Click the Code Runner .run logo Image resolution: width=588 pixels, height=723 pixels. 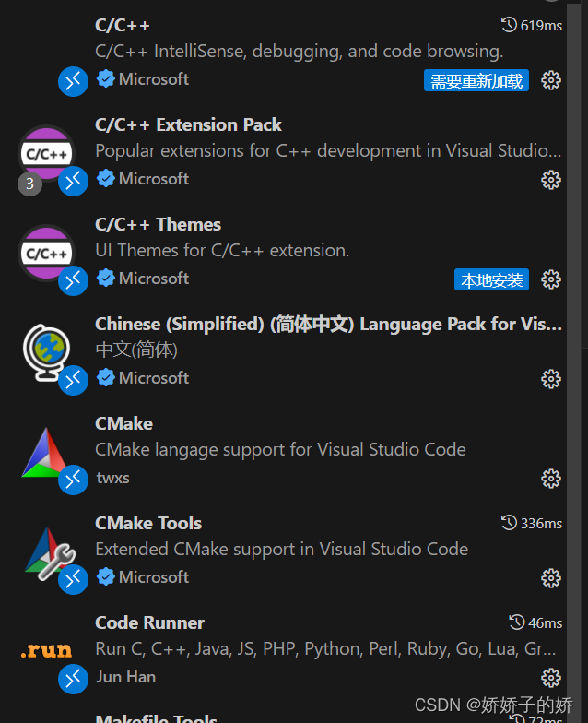(46, 651)
